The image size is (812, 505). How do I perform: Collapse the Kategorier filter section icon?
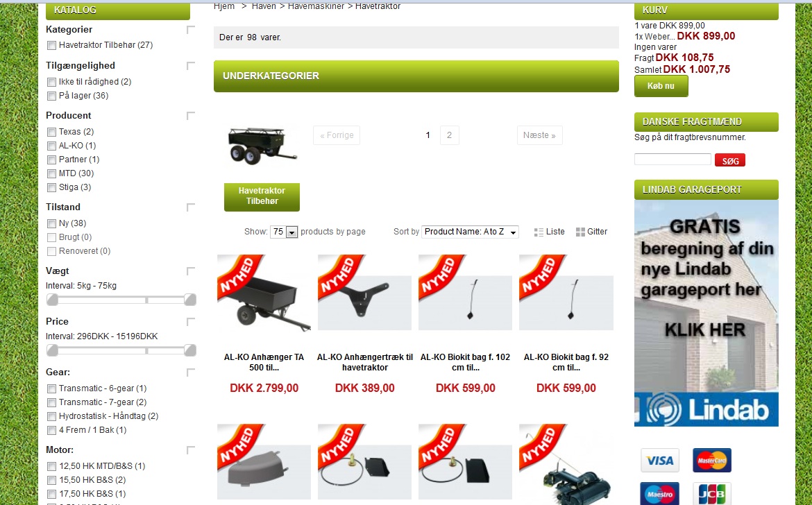coord(191,30)
